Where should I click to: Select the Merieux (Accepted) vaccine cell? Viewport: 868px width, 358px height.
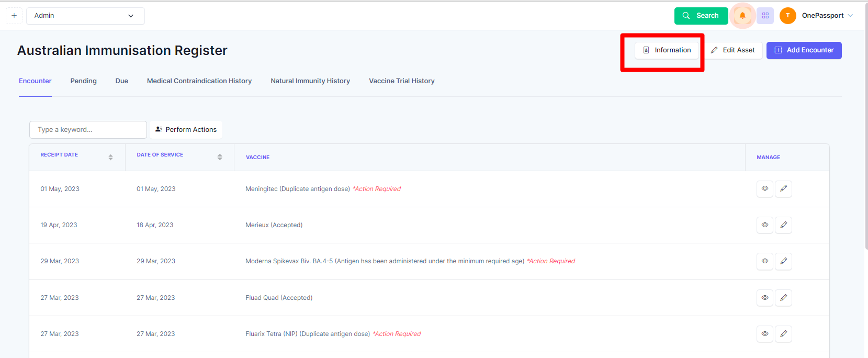pos(274,225)
